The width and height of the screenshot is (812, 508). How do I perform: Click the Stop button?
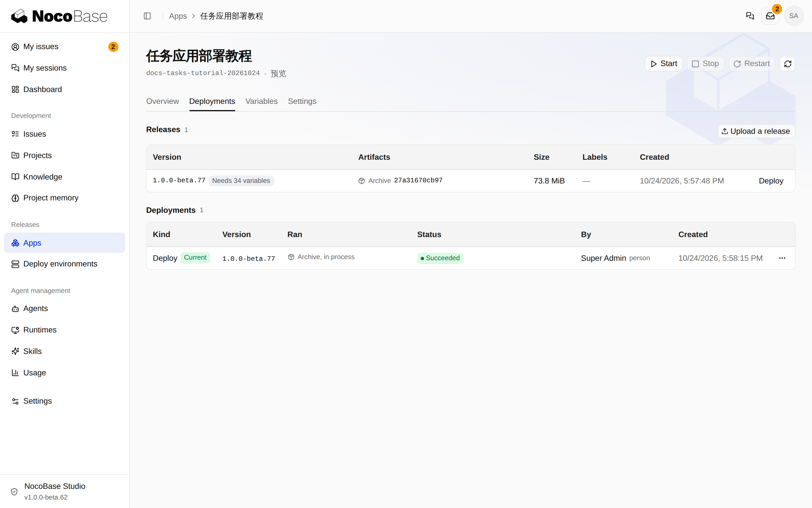(x=705, y=64)
